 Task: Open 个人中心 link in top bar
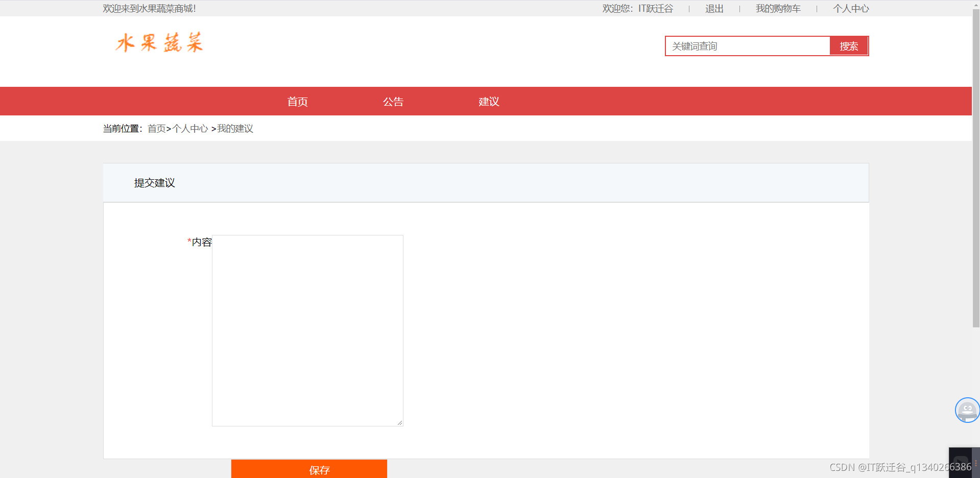(x=851, y=9)
